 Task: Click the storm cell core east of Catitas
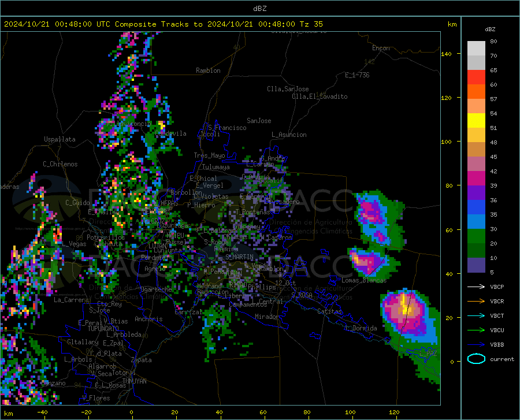(x=405, y=309)
